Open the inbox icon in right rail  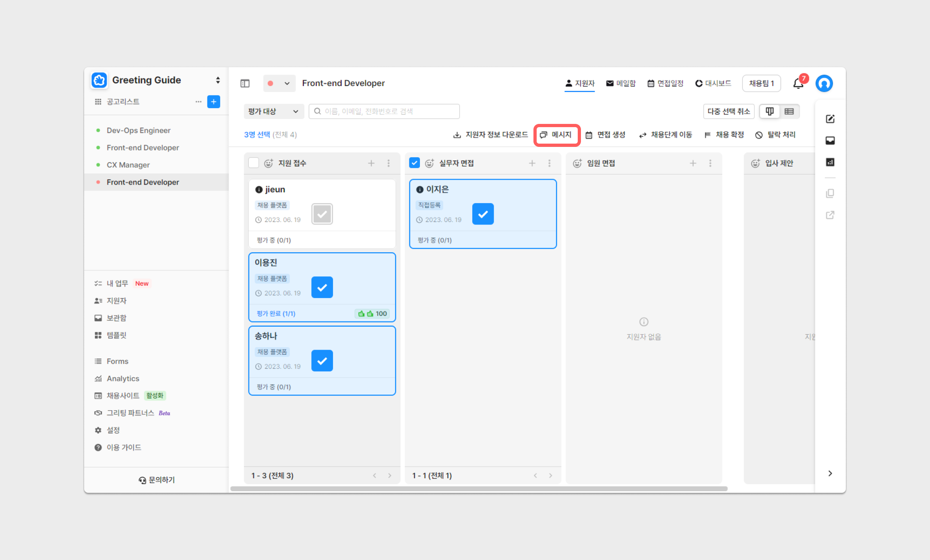[830, 140]
